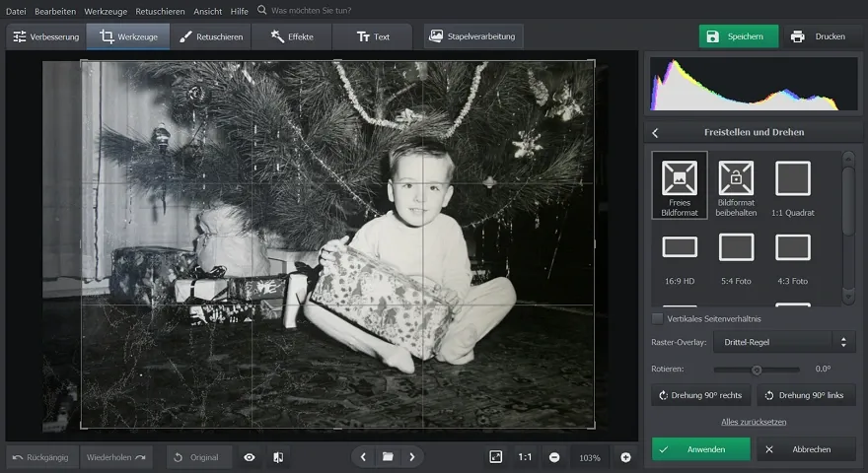The image size is (868, 473).
Task: Click the Rotieren slider handle
Action: click(757, 370)
